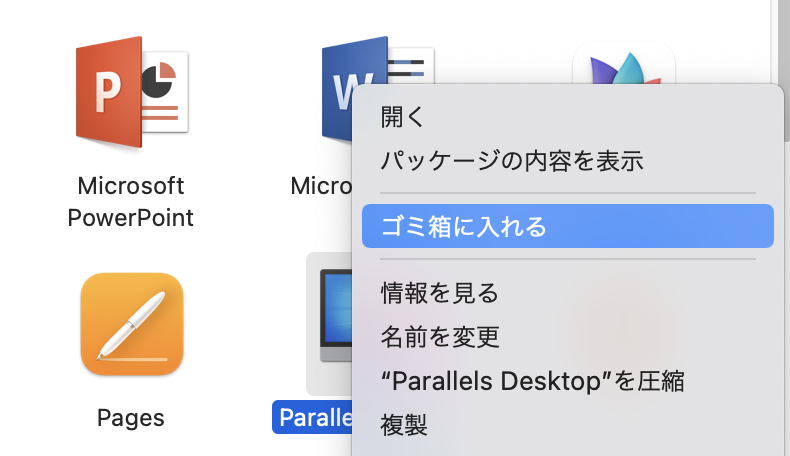Click the highlighted Parallels name label
The height and width of the screenshot is (456, 790).
313,417
